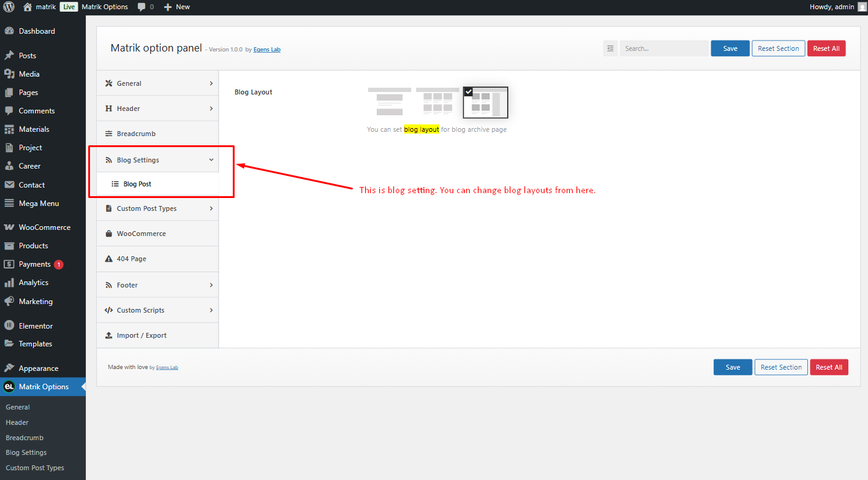This screenshot has width=868, height=480.
Task: Open Breadcrumb in Matrik Options submenu
Action: (x=25, y=438)
